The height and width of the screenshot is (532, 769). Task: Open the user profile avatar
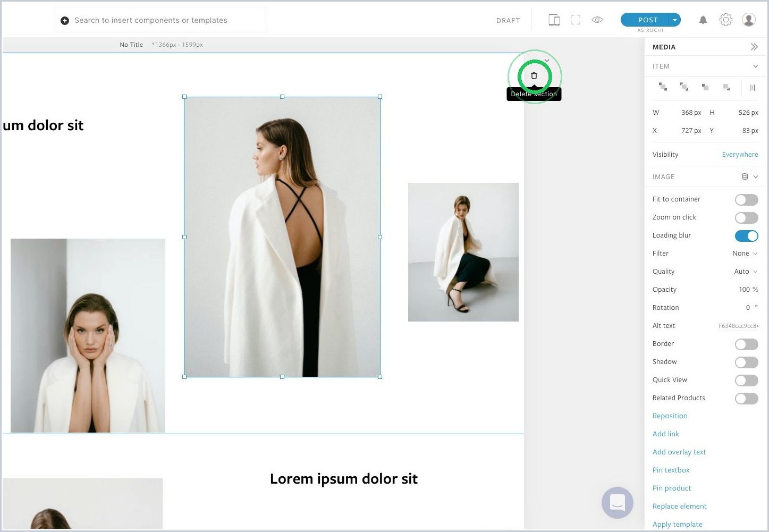tap(749, 20)
